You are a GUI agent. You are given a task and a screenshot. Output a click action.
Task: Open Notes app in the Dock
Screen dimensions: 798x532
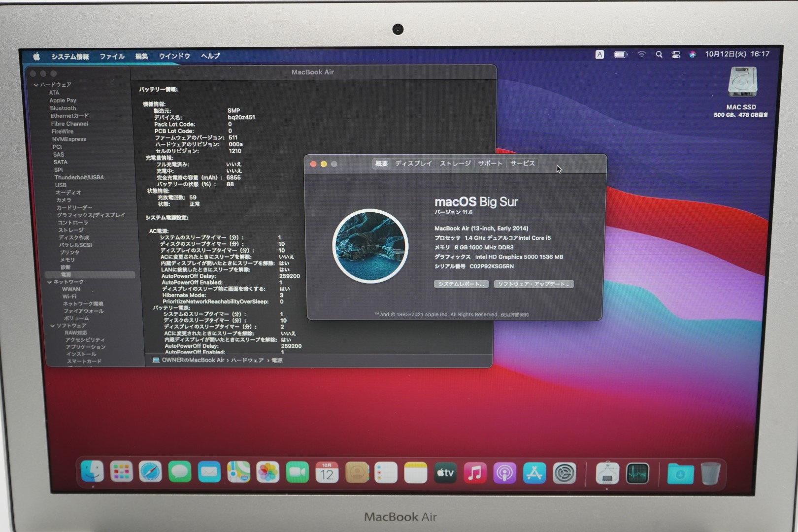tap(416, 472)
